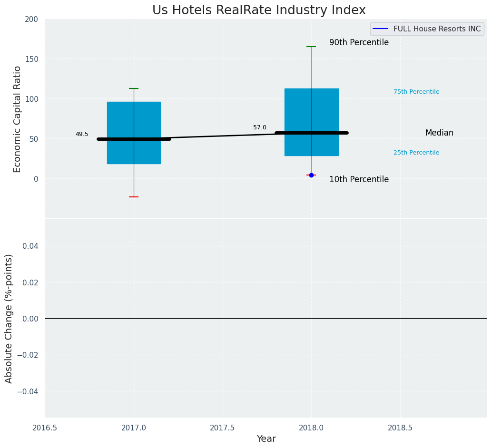This screenshot has height=448, width=492.
Task: Click the red lower whisker cap at 2017
Action: 134,197
